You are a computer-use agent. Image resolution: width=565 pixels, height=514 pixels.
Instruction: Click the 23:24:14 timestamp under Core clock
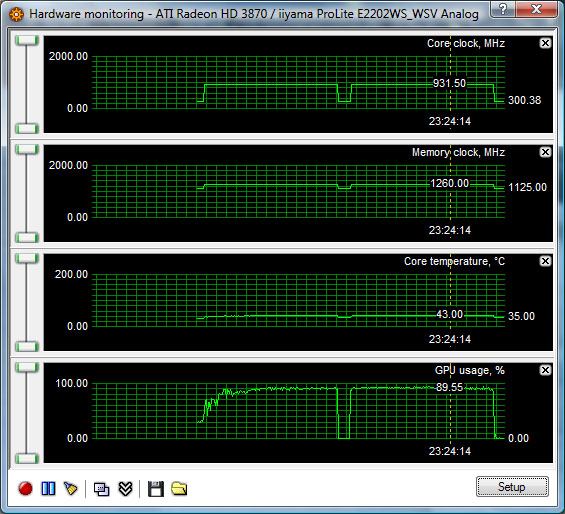pyautogui.click(x=450, y=121)
